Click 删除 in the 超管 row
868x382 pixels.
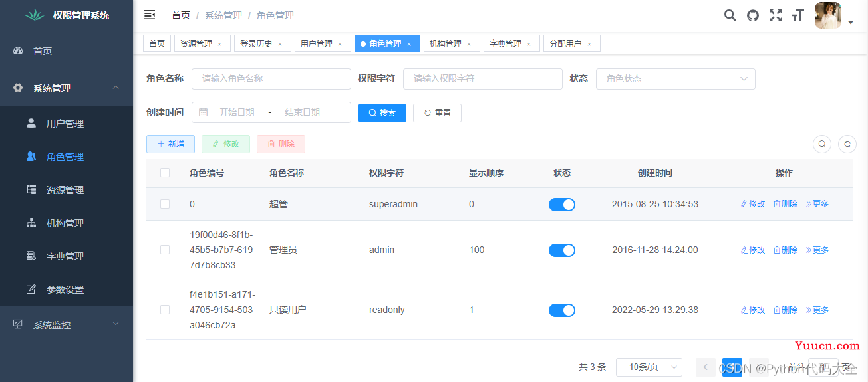tap(786, 204)
